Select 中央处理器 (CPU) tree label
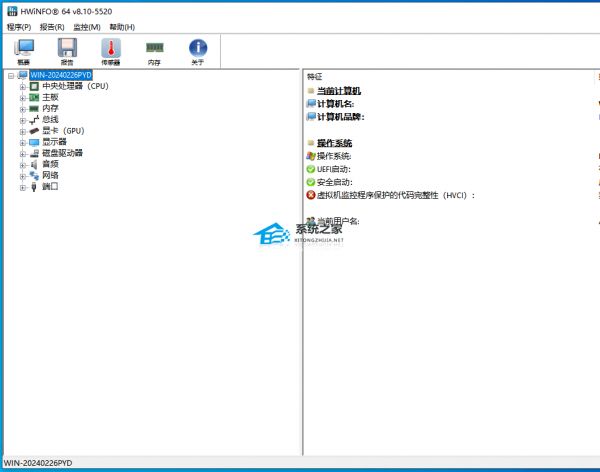 tap(75, 86)
